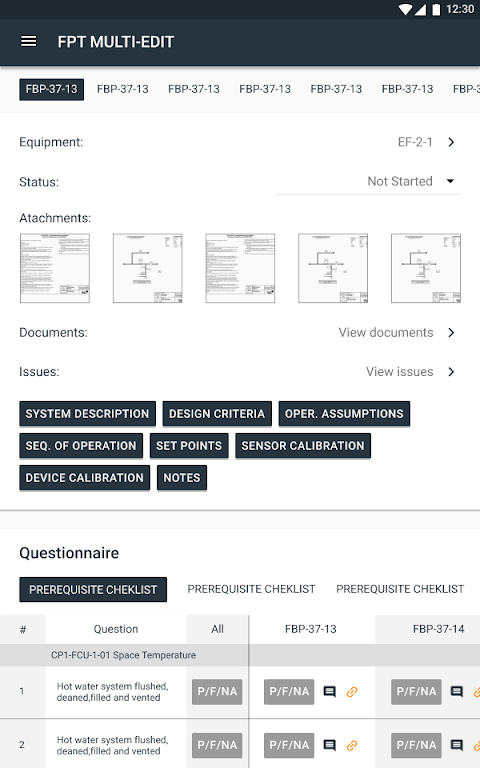This screenshot has width=480, height=768.
Task: Toggle P/F/NA in All column for question 1
Action: coord(217,692)
